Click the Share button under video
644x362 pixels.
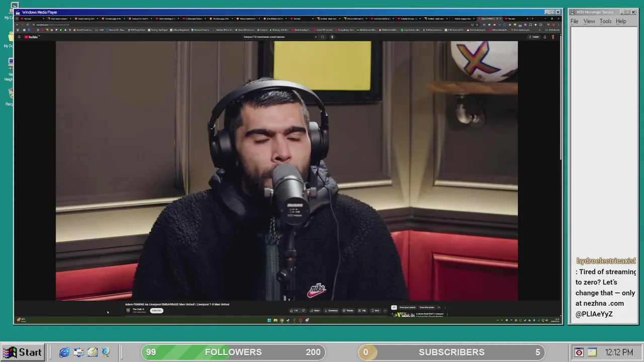(x=314, y=311)
